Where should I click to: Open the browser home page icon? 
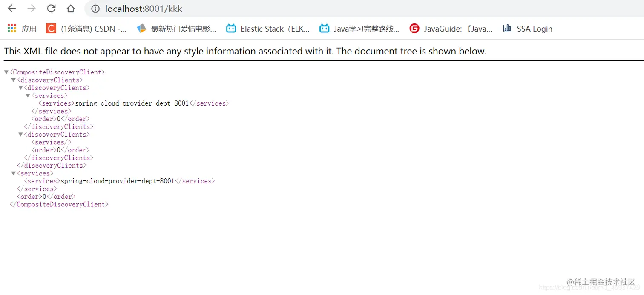(x=71, y=9)
